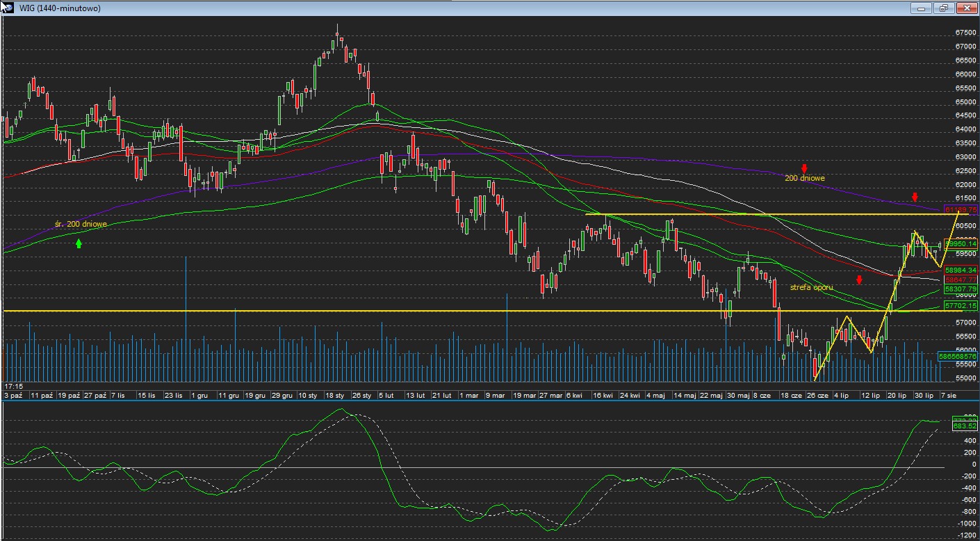Click the purple 61189.75 price tag
Image resolution: width=980 pixels, height=541 pixels.
pyautogui.click(x=961, y=209)
